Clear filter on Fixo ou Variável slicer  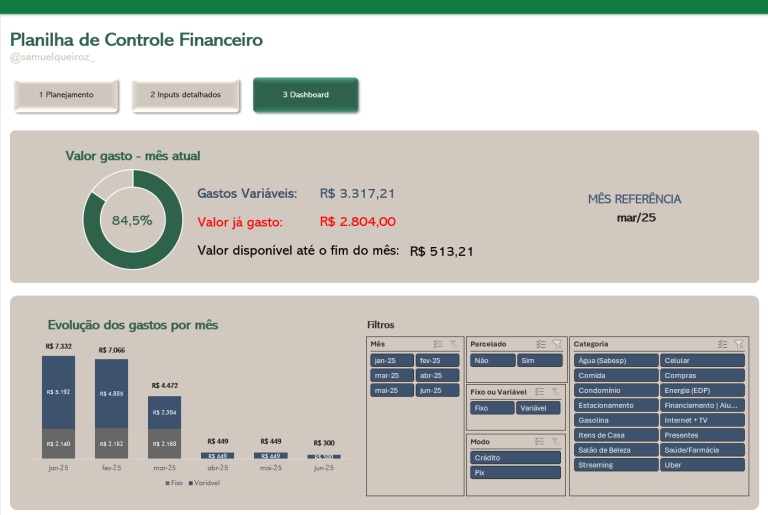pos(556,392)
